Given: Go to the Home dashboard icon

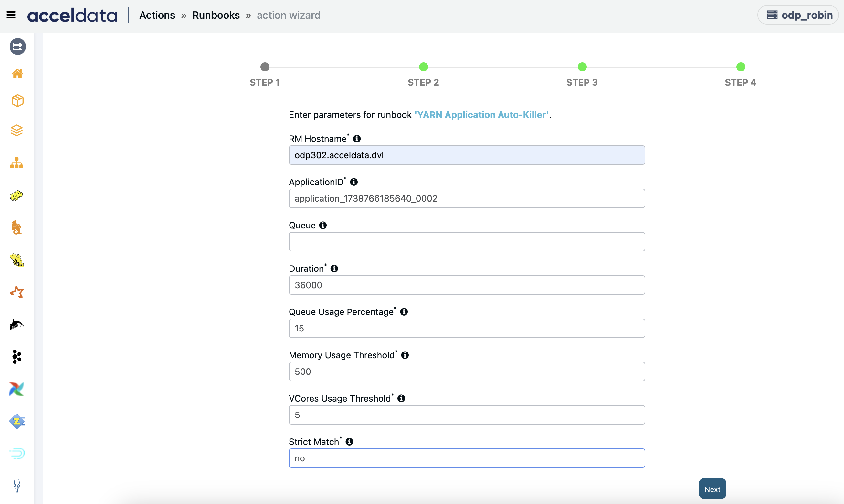Looking at the screenshot, I should click(17, 73).
